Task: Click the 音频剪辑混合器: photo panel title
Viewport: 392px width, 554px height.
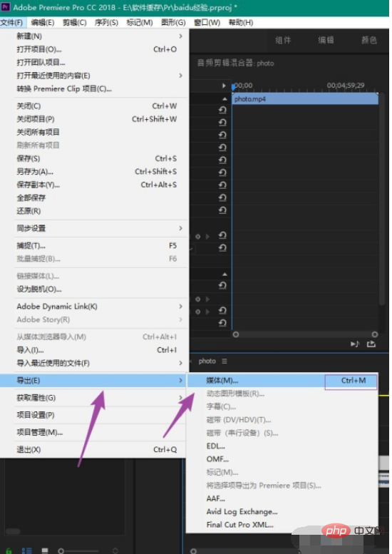Action: (235, 63)
